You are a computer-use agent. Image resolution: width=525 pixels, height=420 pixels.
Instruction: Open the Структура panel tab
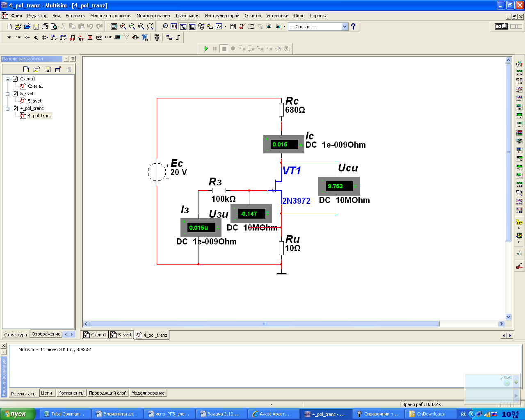tap(16, 335)
